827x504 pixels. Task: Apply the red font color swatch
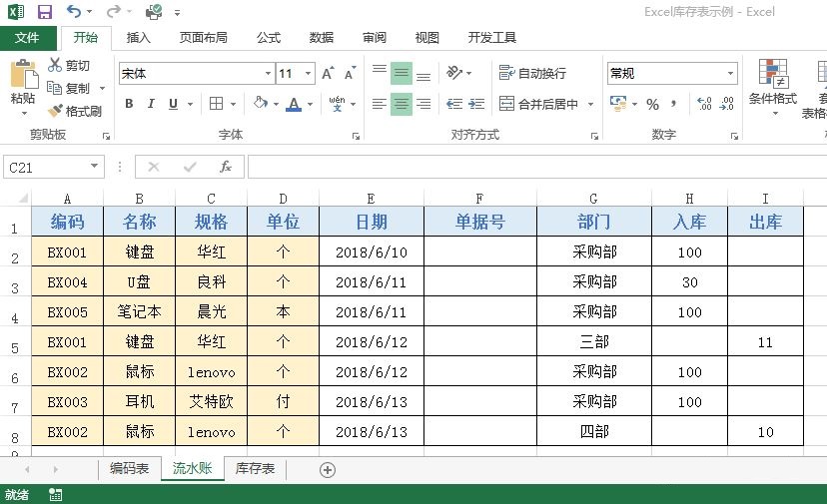tap(293, 104)
